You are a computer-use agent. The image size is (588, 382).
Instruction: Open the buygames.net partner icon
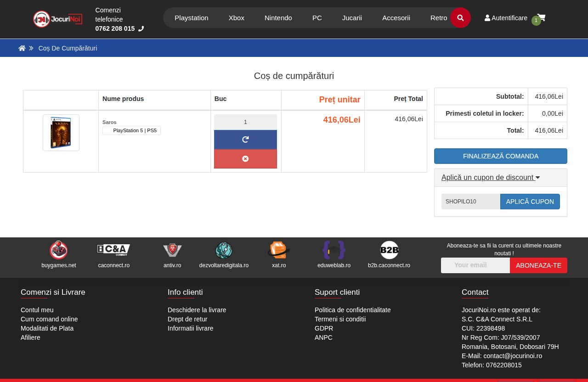59,250
